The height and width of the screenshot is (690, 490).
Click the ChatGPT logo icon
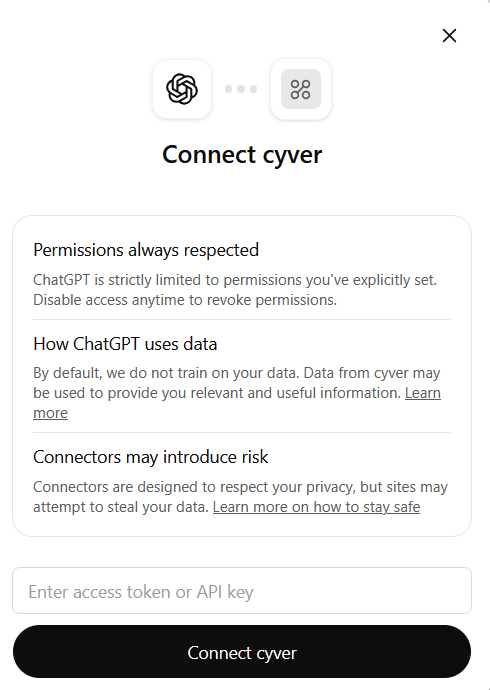click(x=182, y=89)
